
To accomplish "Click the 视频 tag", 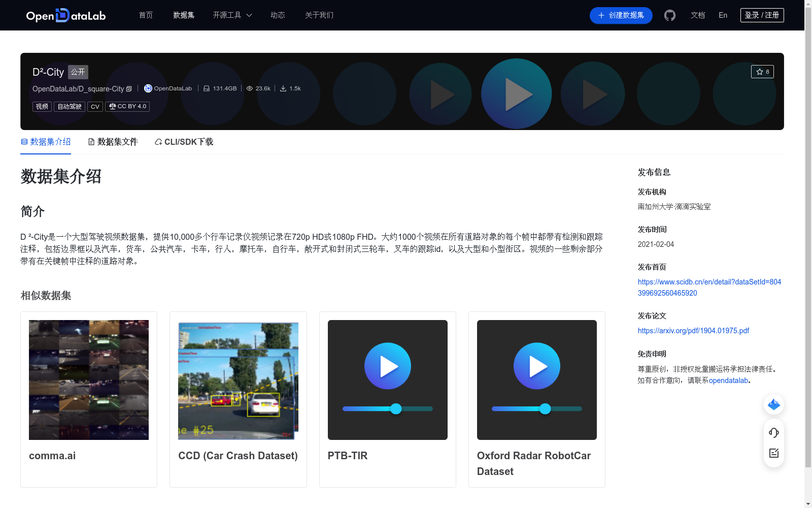I will pos(42,106).
